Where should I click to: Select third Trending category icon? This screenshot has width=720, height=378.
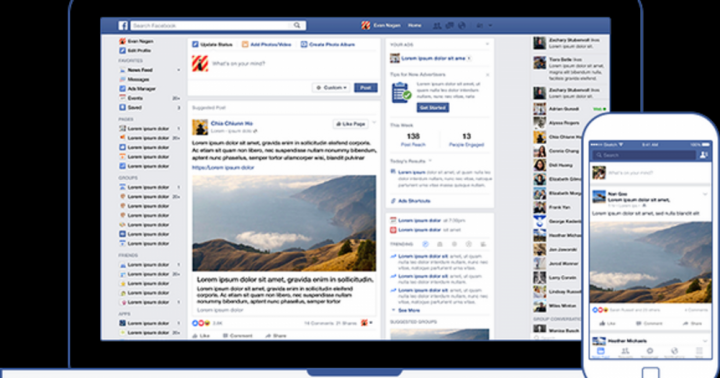tap(454, 244)
